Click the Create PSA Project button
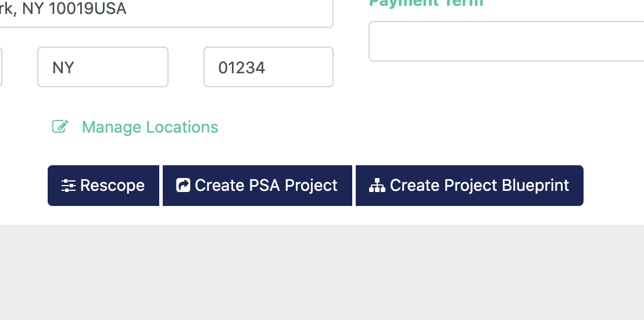This screenshot has width=644, height=320. tap(257, 186)
